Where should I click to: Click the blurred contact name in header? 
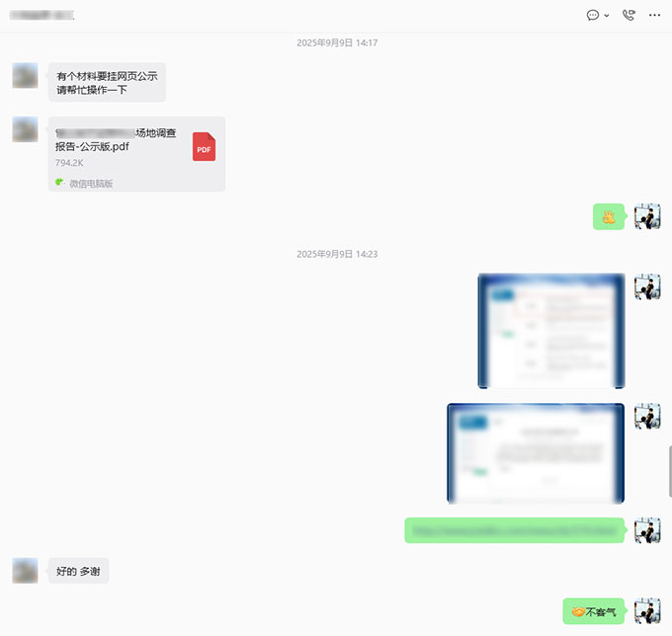click(x=42, y=16)
